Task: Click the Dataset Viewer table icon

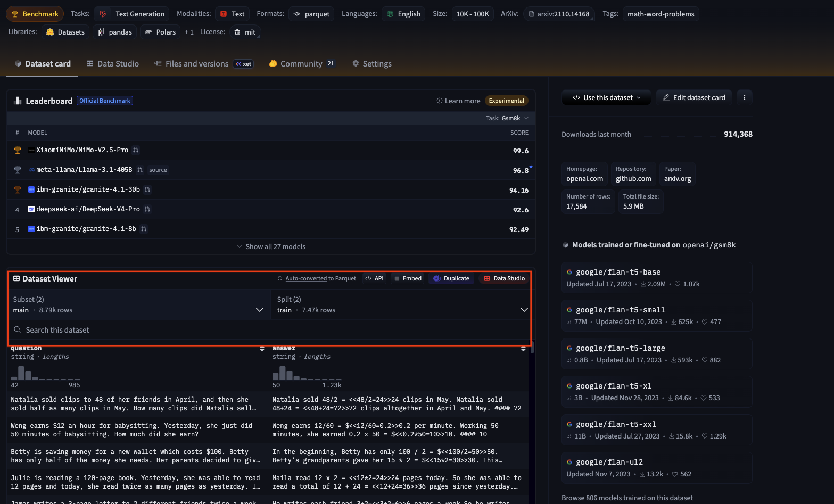Action: pos(16,278)
